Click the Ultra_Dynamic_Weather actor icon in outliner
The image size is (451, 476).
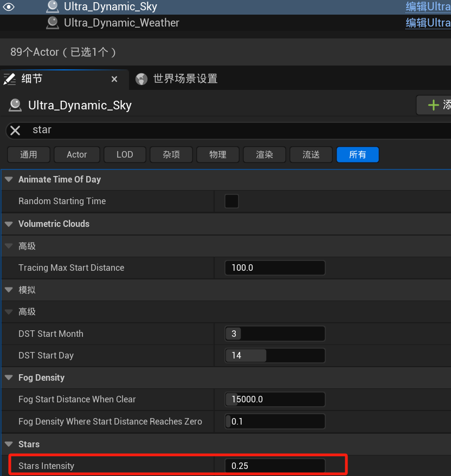(52, 23)
